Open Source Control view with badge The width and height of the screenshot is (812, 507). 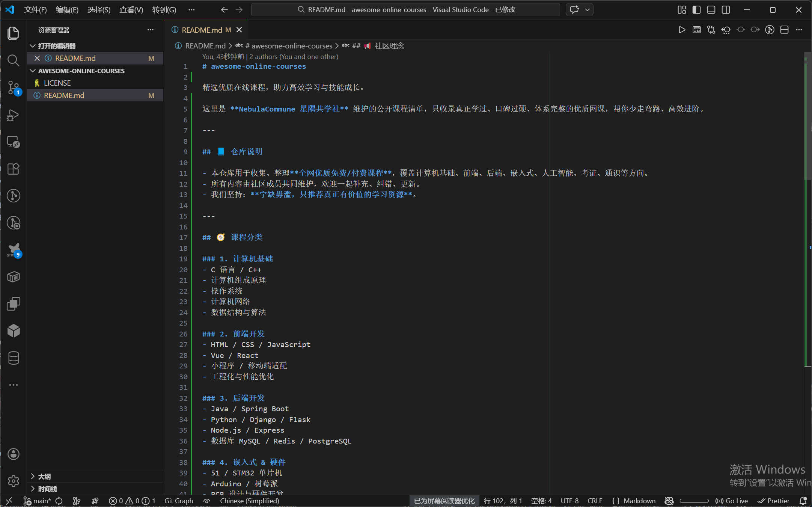[14, 87]
